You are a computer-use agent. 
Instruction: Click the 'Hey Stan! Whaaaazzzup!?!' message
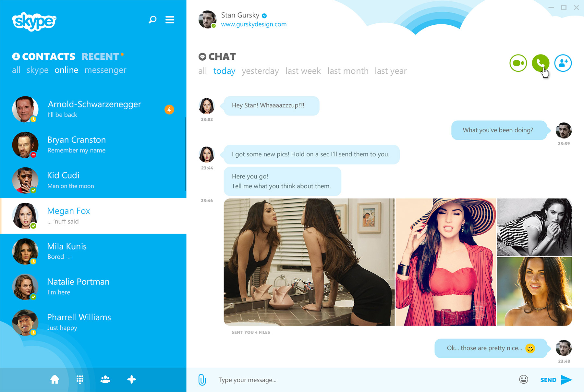click(x=270, y=106)
